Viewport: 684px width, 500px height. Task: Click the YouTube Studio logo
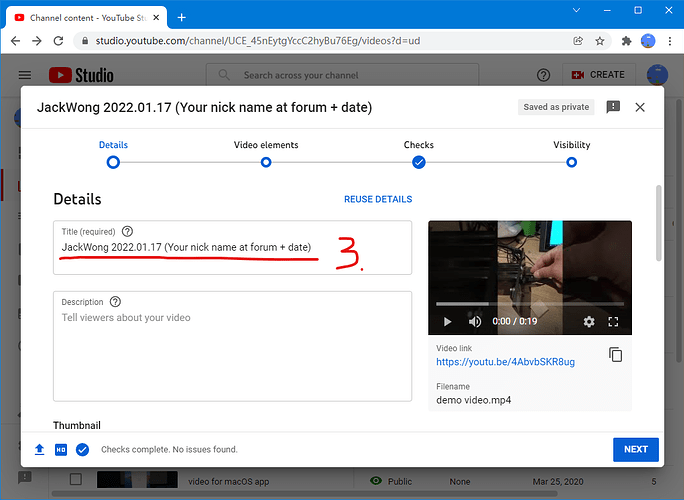point(81,75)
